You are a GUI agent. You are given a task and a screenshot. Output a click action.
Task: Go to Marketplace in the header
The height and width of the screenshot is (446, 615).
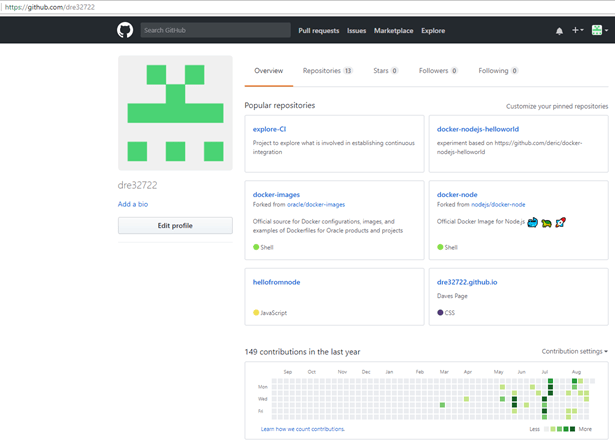click(393, 31)
